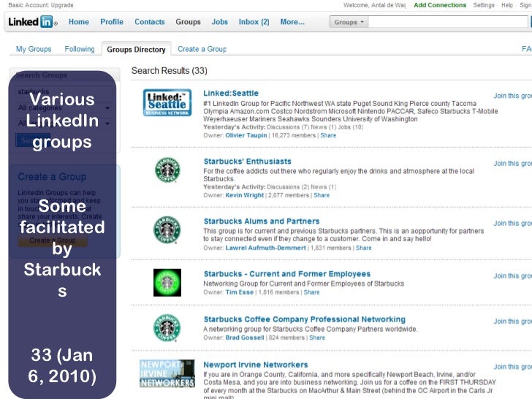Screen dimensions: 532x399
Task: Join the Current and Former Employees group
Action: (512, 275)
